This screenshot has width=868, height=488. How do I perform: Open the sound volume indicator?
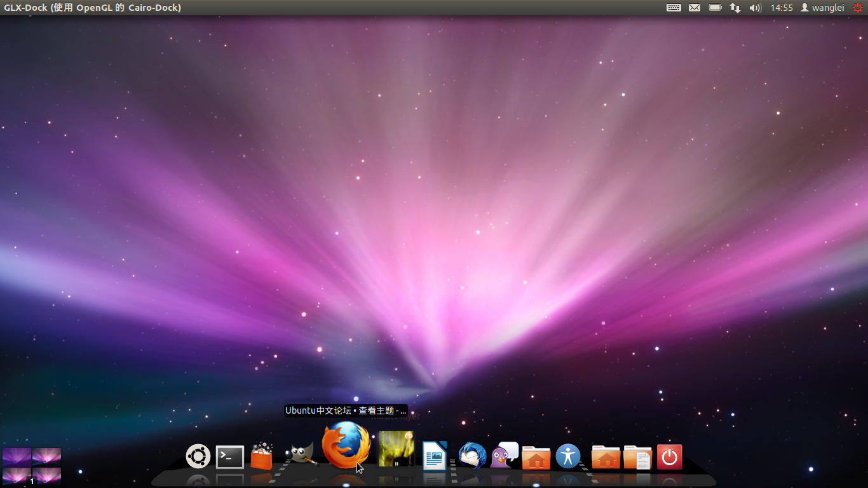(x=755, y=8)
